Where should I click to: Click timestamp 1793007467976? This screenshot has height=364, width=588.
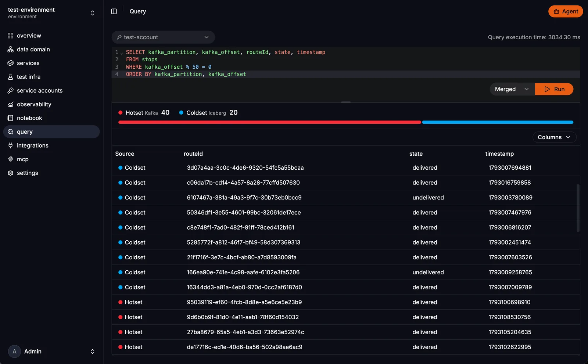pyautogui.click(x=510, y=213)
